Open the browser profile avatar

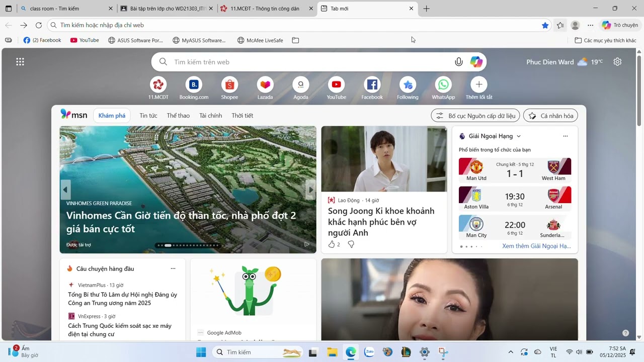click(x=575, y=25)
